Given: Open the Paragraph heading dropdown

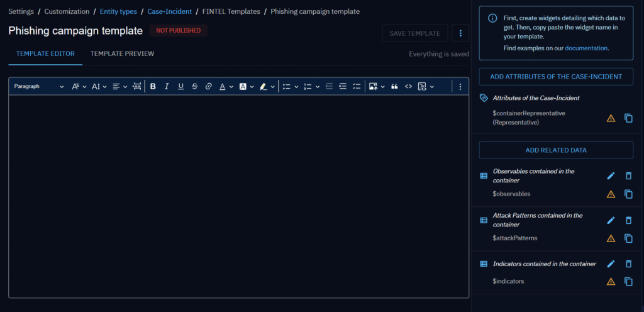Looking at the screenshot, I should 39,87.
